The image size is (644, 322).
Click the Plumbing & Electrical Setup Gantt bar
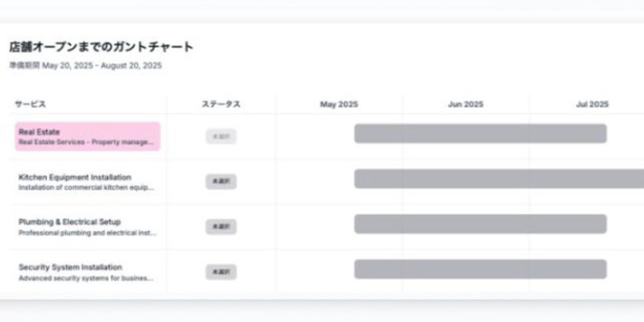point(480,224)
